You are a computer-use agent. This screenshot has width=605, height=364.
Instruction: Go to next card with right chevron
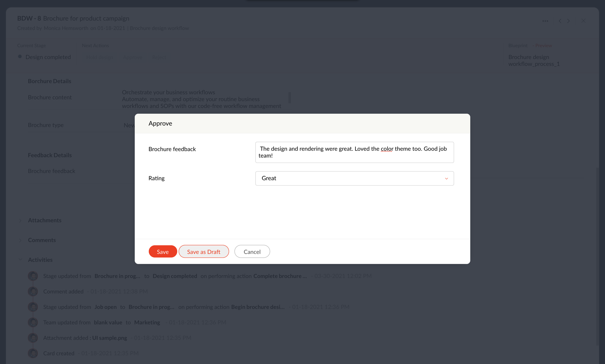tap(569, 21)
